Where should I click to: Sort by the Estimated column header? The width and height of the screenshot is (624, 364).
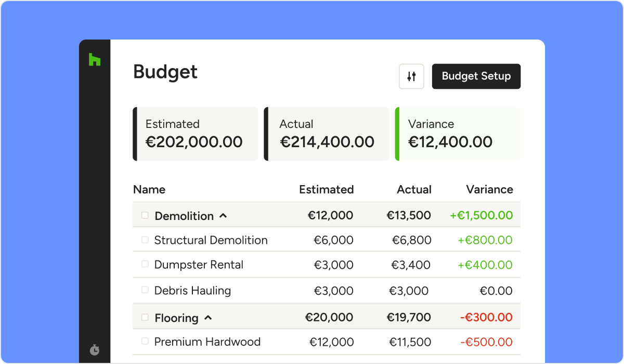pyautogui.click(x=326, y=190)
